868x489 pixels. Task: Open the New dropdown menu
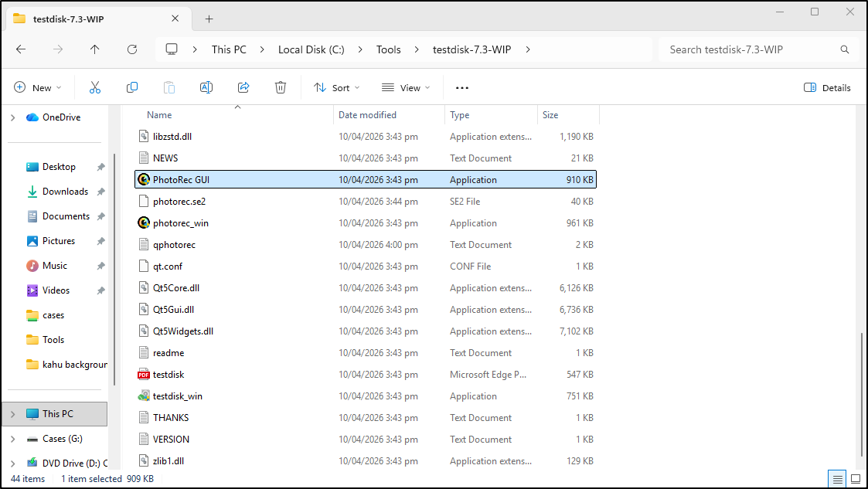pos(38,87)
